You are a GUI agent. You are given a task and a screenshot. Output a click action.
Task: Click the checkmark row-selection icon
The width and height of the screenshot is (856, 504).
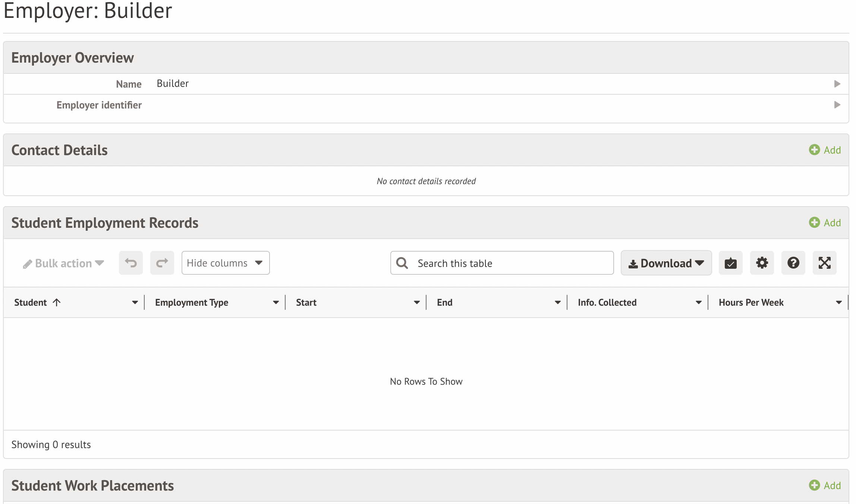730,263
